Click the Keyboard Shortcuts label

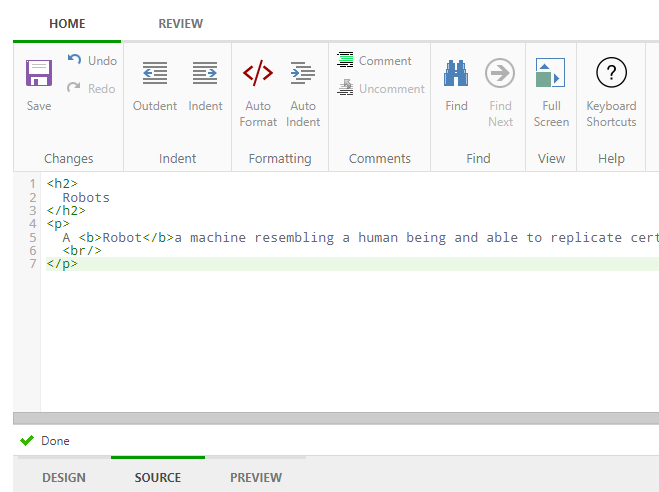click(612, 114)
